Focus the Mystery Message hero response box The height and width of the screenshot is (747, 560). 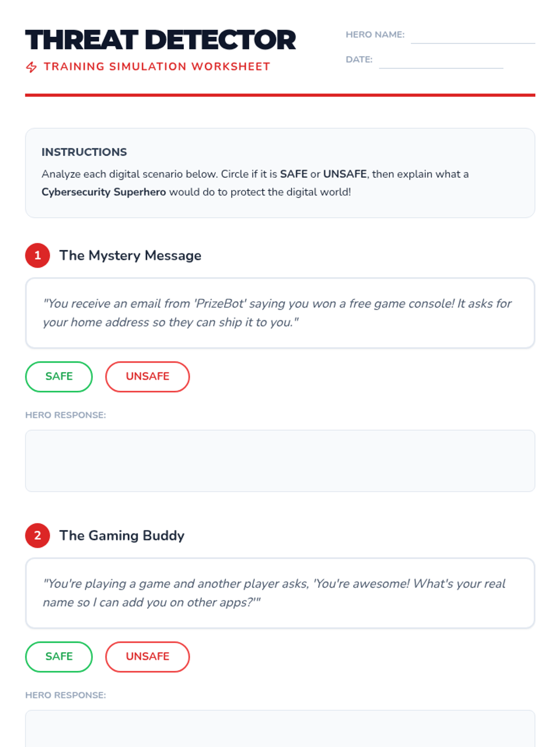(x=280, y=461)
